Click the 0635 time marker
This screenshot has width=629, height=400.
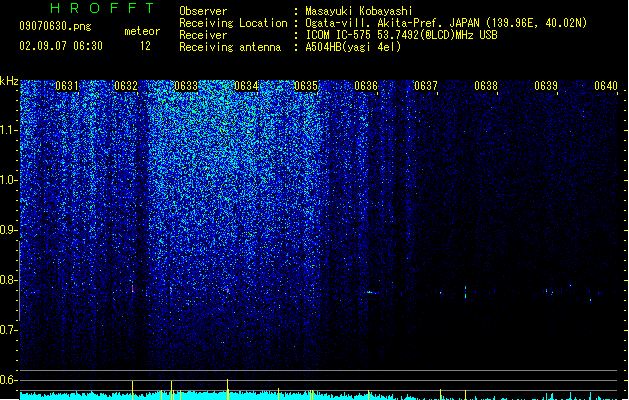click(306, 86)
